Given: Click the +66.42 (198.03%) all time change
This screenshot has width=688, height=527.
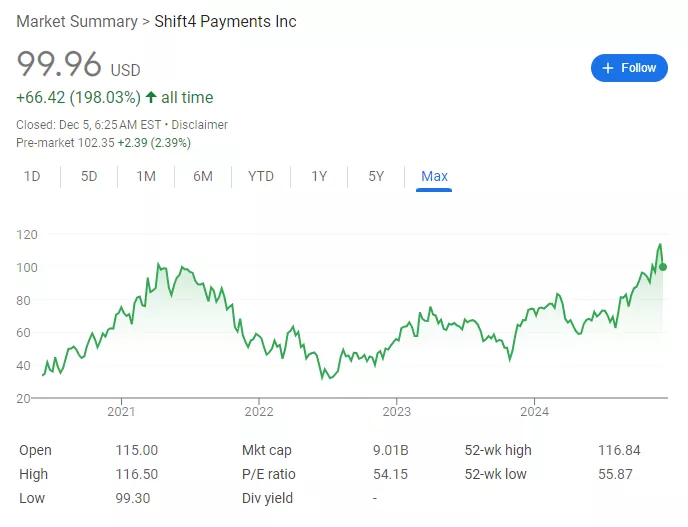Looking at the screenshot, I should [115, 97].
